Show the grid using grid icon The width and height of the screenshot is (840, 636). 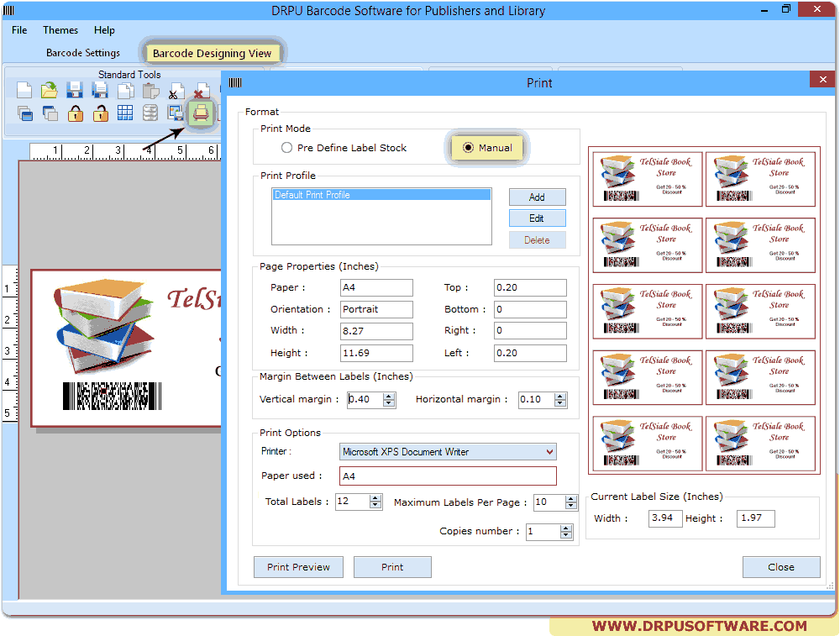pos(125,113)
